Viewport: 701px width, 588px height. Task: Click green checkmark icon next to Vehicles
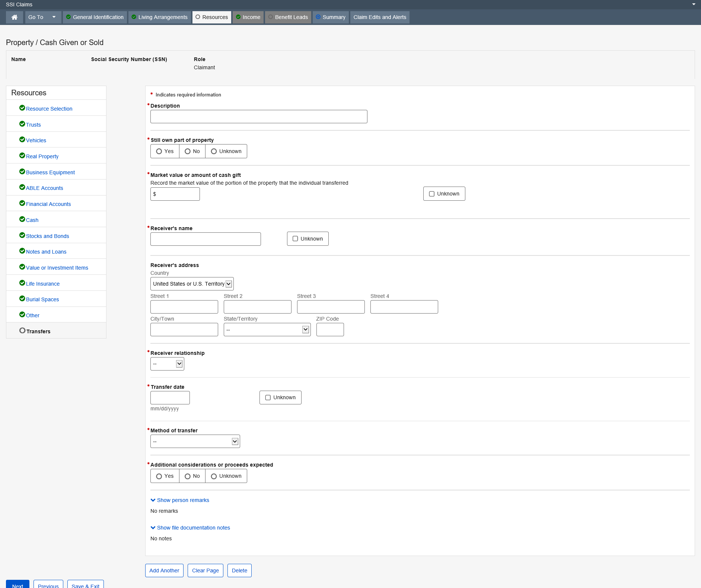point(22,140)
